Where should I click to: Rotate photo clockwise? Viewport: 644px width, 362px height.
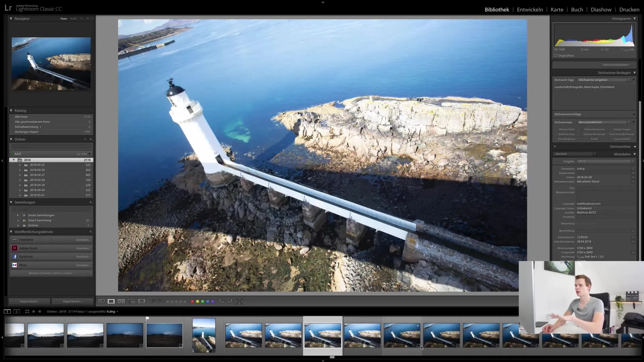[x=230, y=301]
